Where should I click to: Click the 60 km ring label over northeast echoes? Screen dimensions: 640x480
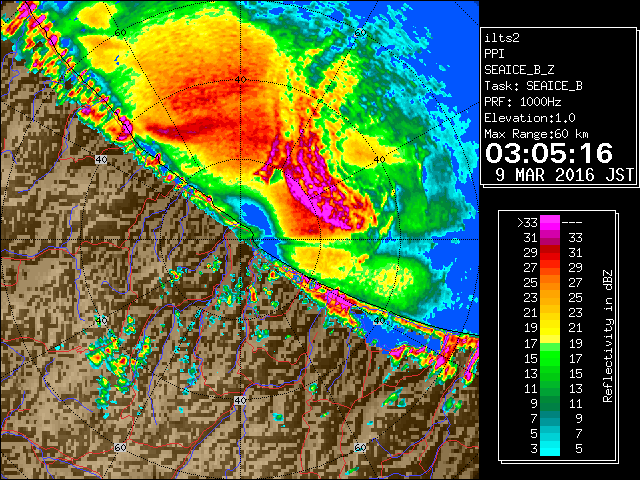click(360, 32)
